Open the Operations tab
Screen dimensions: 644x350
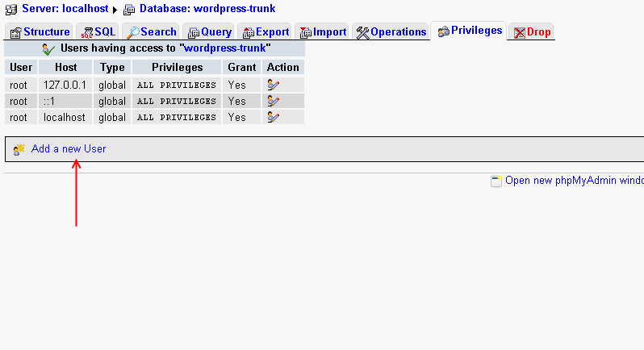point(391,32)
